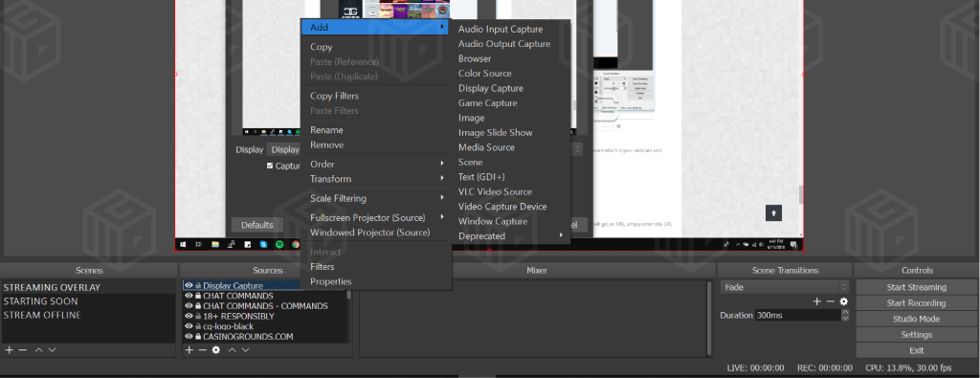The width and height of the screenshot is (980, 378).
Task: Hide the CHAT COMMANDS source
Action: [x=189, y=296]
